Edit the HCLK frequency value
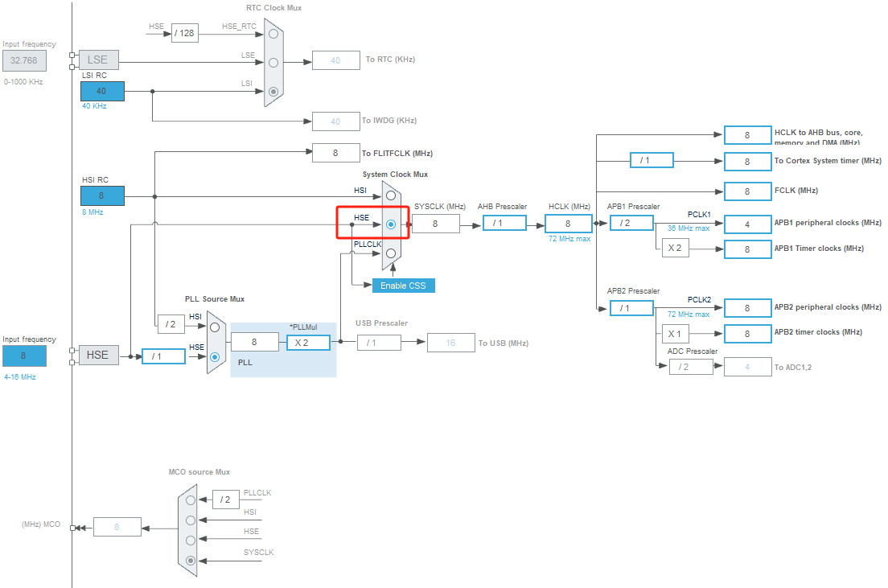This screenshot has width=888, height=588. point(569,223)
